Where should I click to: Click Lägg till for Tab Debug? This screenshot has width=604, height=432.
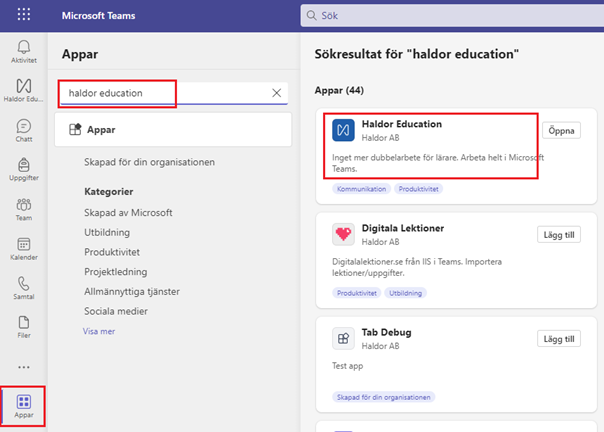[x=559, y=339]
